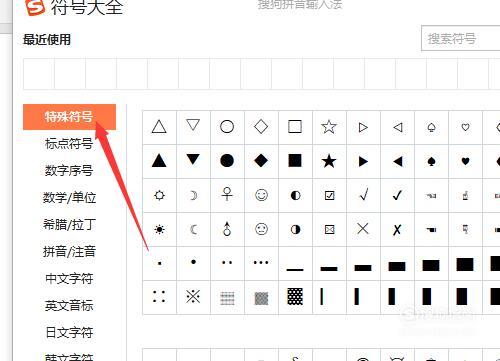Pick the solid black diamond symbol

(261, 161)
